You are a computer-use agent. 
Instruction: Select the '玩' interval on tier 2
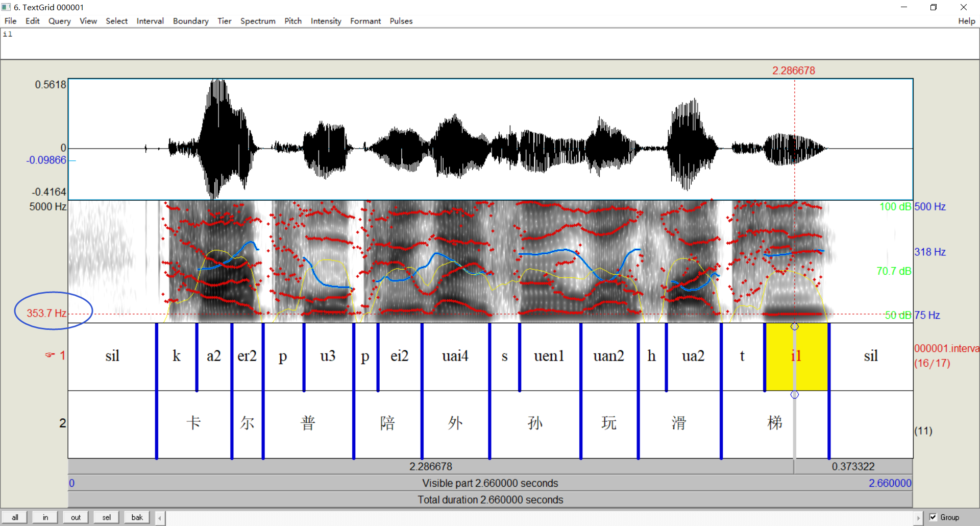click(609, 423)
